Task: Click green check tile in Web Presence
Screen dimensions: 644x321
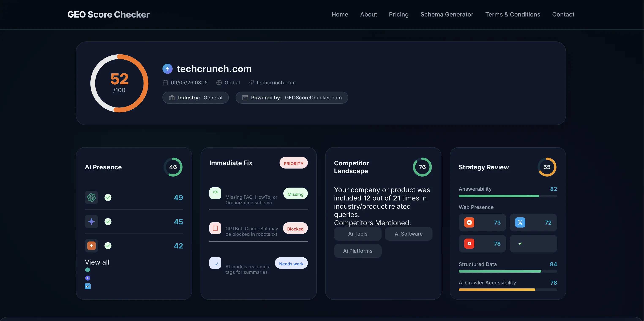Action: [533, 243]
